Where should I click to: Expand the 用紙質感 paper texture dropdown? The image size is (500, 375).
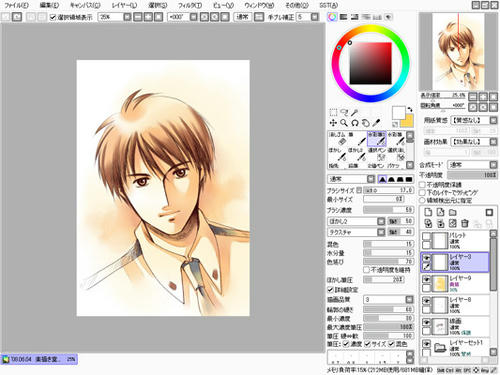[474, 120]
